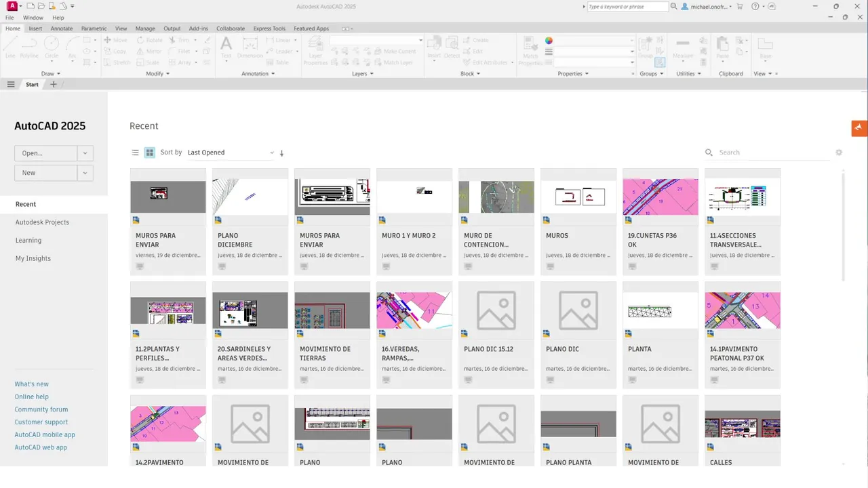Open the 19.CUNETAS P36 OK drawing thumbnail

660,197
